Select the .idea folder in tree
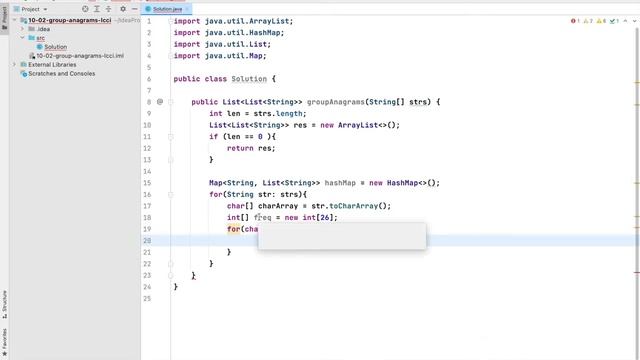 43,29
